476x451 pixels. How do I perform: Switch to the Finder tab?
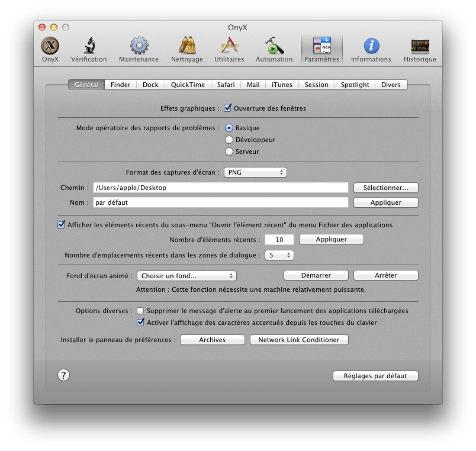[x=121, y=85]
